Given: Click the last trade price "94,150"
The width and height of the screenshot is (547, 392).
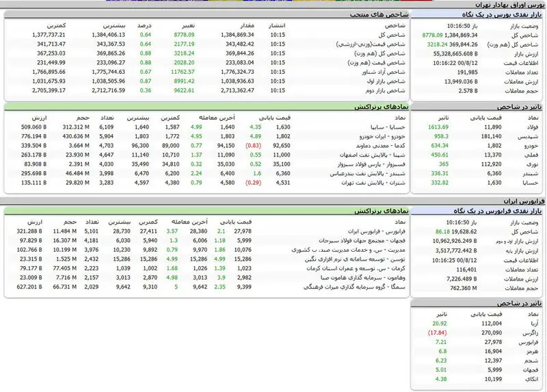Looking at the screenshot, I should coord(226,146).
